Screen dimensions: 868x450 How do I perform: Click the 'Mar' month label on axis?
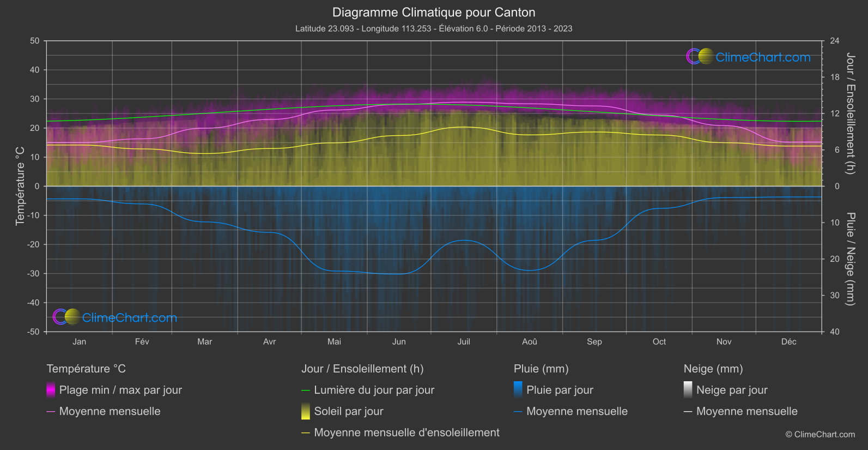point(205,341)
